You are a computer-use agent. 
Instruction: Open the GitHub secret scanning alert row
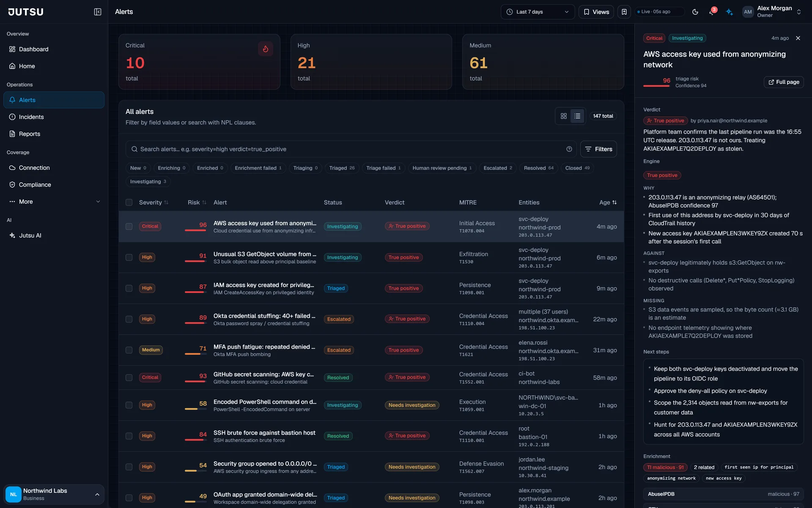click(x=371, y=378)
